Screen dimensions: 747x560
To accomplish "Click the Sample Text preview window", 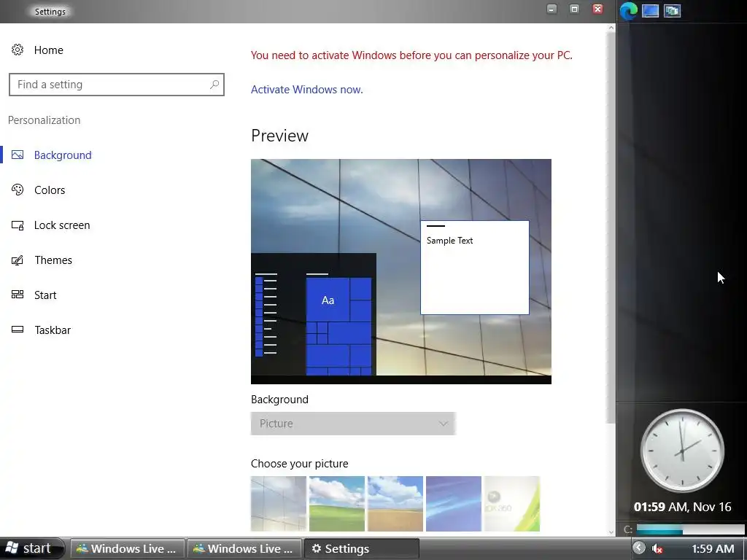I will 474,267.
